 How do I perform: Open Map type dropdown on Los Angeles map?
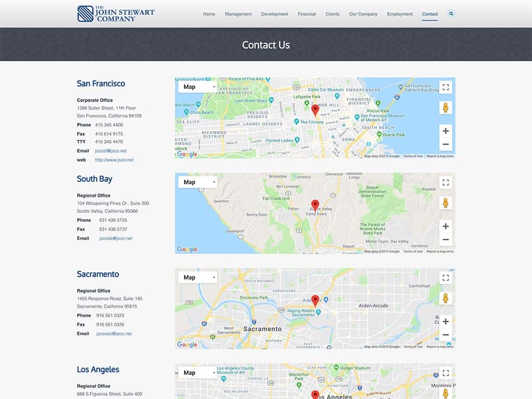click(x=197, y=373)
